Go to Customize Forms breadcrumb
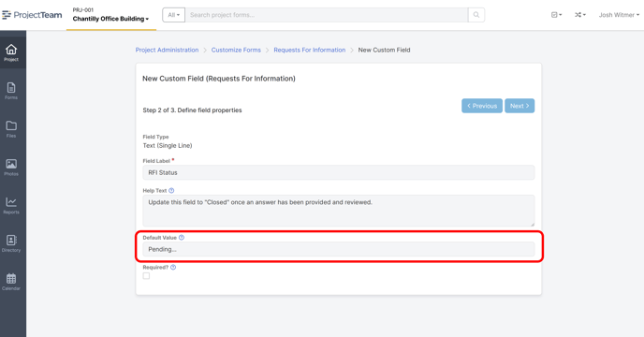Screen dimensions: 644x337 pyautogui.click(x=236, y=50)
